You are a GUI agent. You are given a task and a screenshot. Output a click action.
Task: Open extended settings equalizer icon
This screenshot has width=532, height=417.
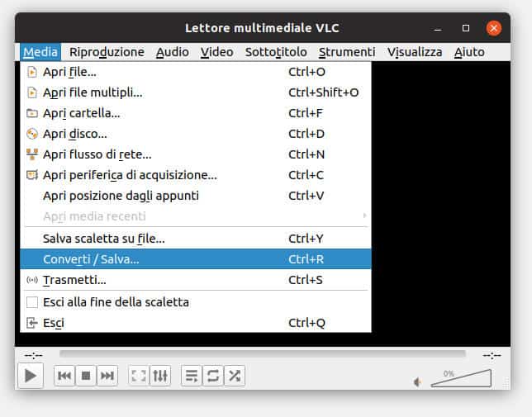[159, 376]
